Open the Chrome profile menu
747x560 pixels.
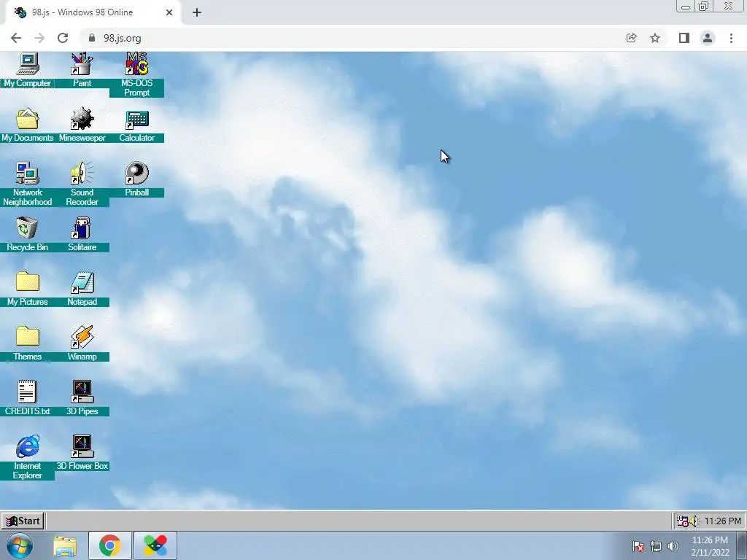pyautogui.click(x=708, y=38)
